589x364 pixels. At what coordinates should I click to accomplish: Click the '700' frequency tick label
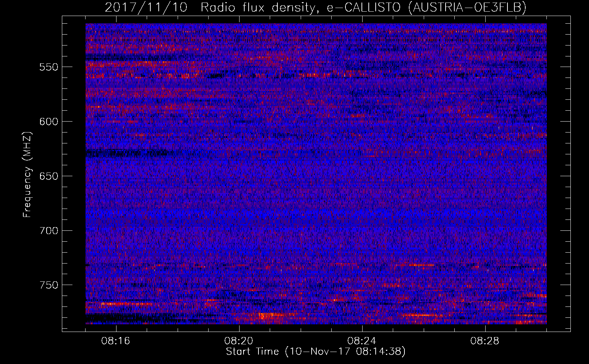pos(49,231)
